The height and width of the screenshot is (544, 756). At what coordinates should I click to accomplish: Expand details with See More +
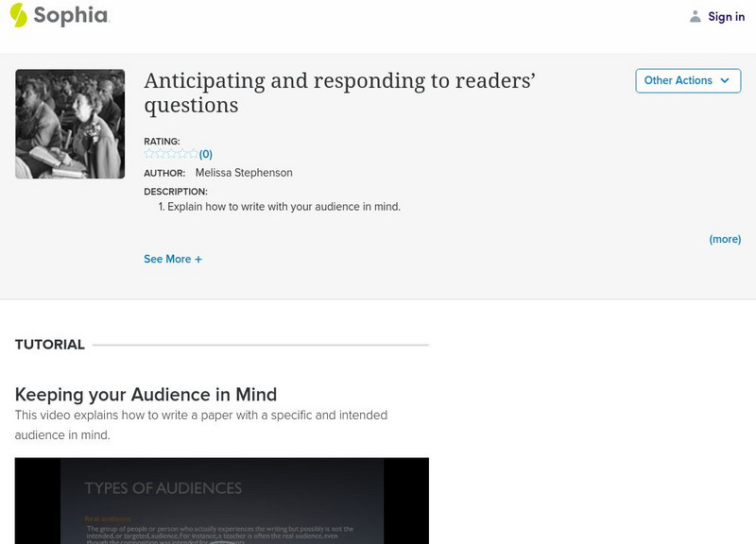(173, 259)
